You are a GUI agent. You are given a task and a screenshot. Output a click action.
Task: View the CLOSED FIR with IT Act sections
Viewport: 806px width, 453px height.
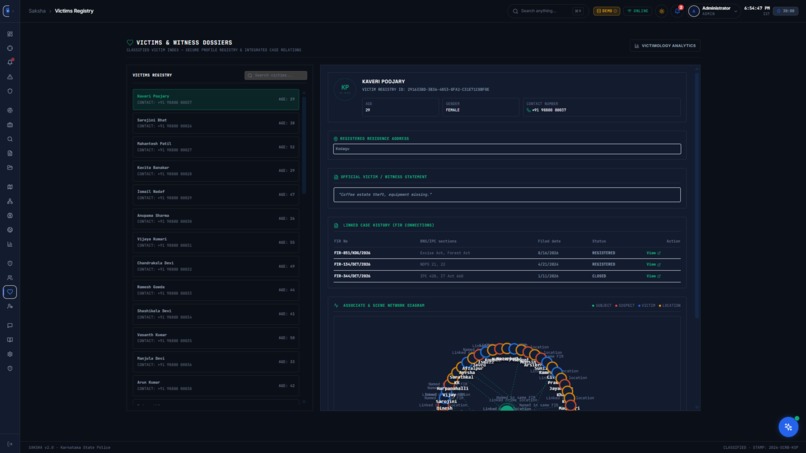point(653,276)
